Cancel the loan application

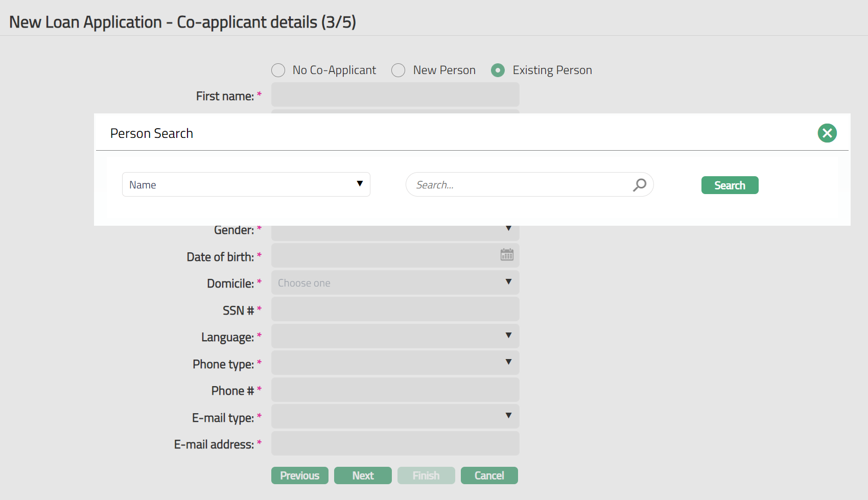pyautogui.click(x=489, y=475)
